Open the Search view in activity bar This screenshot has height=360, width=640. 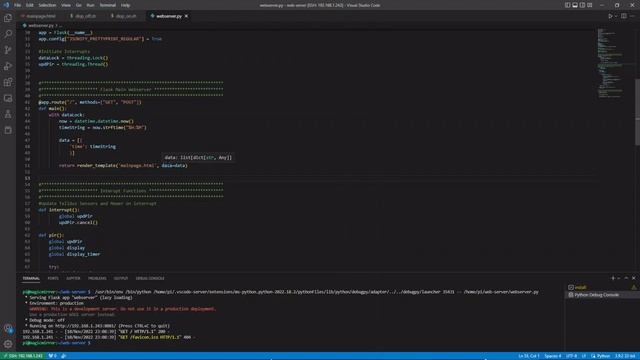pyautogui.click(x=8, y=34)
